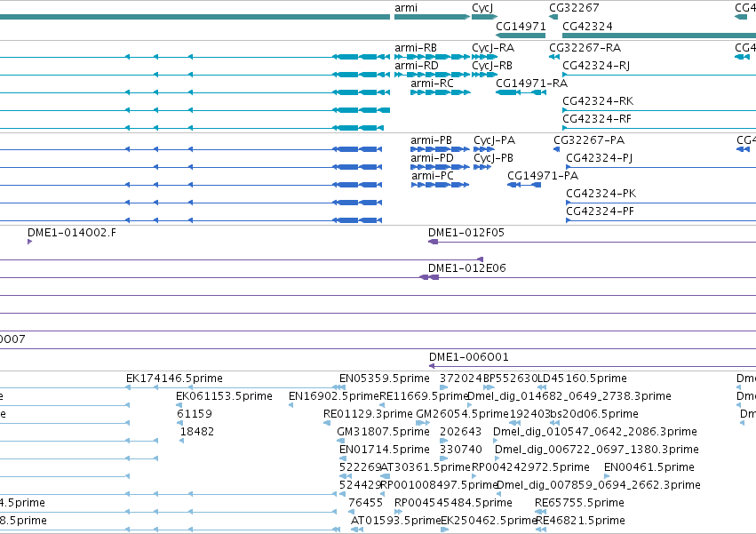Click the RP004242972.5prime EST label
This screenshot has width=756, height=534.
[530, 468]
